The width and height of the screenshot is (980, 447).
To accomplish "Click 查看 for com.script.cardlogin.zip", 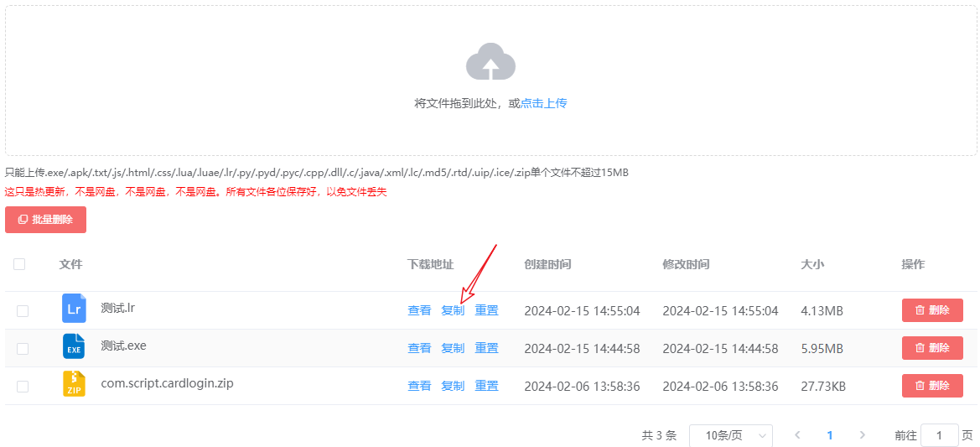I will coord(419,386).
